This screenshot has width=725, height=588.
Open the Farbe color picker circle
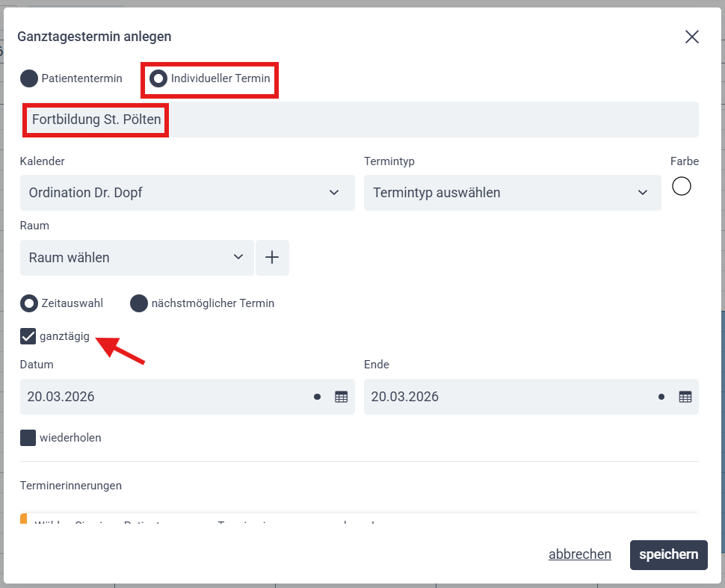click(681, 186)
